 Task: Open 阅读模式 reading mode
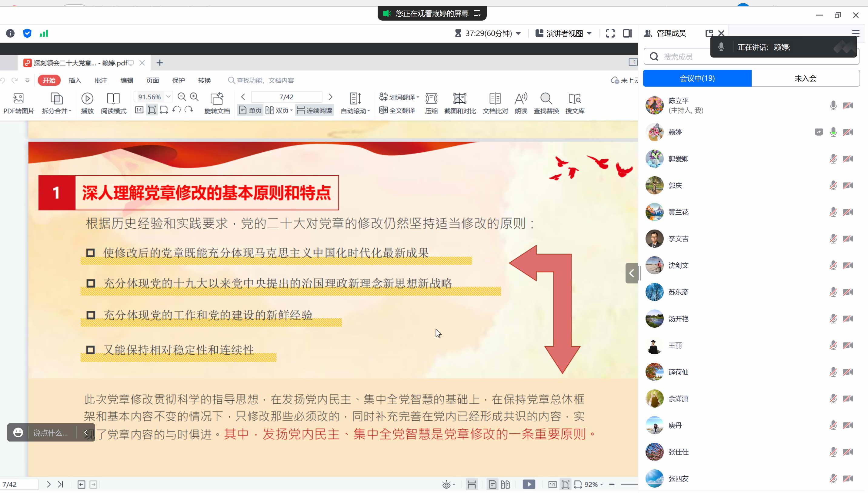(113, 98)
